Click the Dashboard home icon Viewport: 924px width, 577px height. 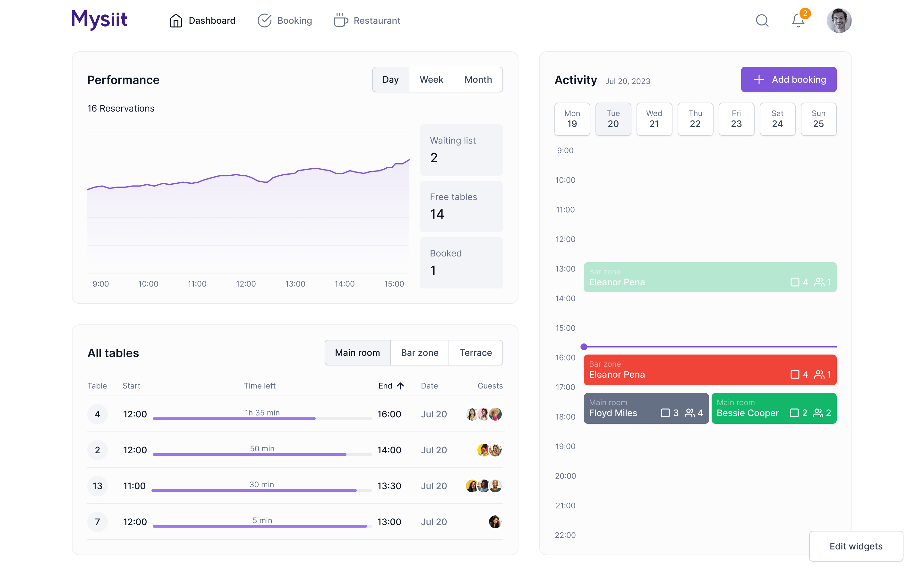point(175,21)
